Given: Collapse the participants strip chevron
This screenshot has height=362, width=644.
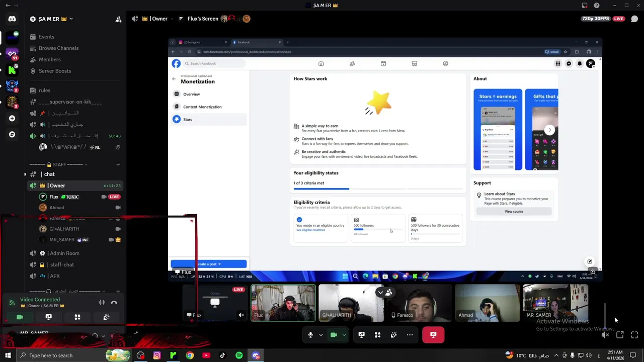Looking at the screenshot, I should click(x=380, y=292).
